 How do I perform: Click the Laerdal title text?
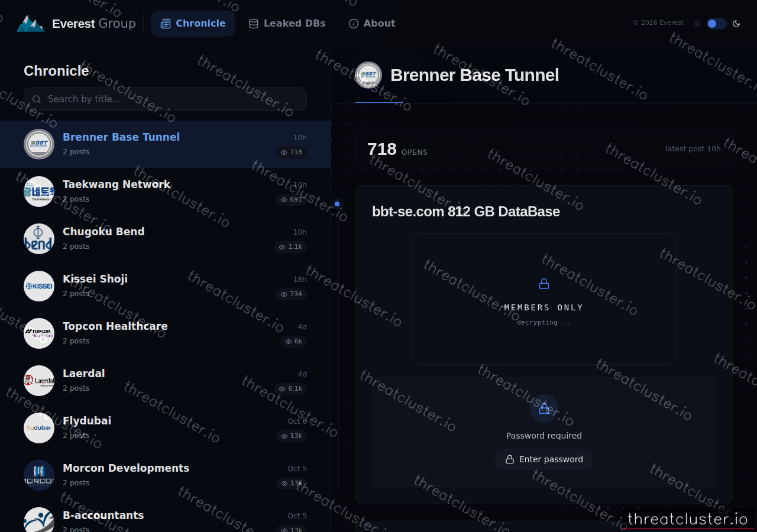tap(84, 374)
